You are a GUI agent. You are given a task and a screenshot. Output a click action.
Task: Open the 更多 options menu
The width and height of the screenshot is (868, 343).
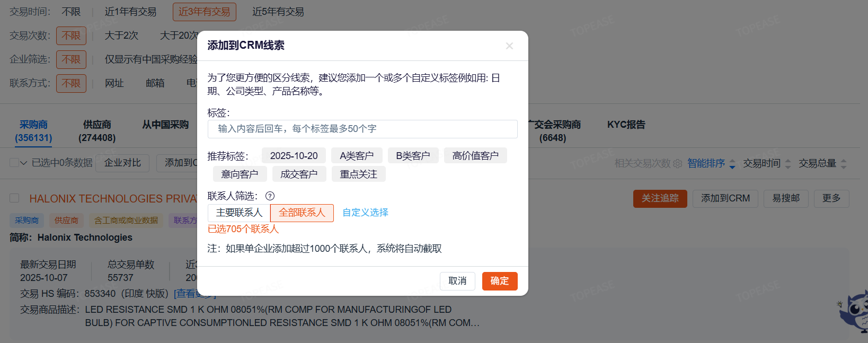pyautogui.click(x=831, y=198)
